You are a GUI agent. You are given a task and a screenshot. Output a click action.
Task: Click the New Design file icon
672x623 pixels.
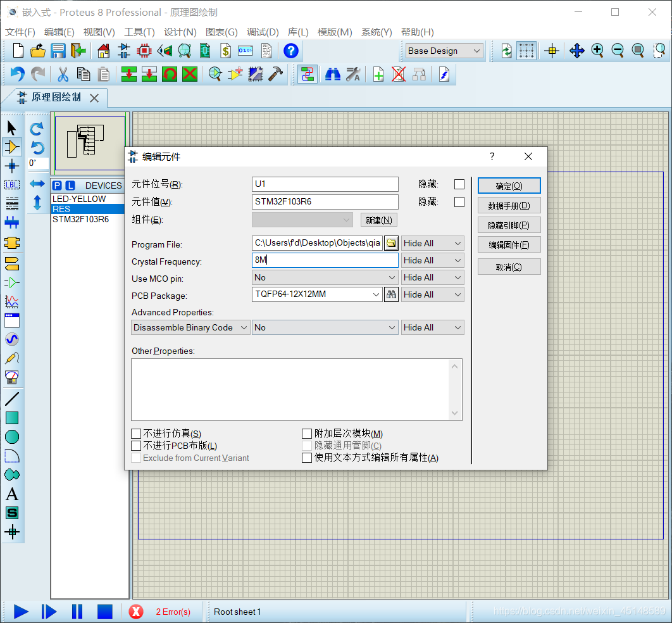point(18,51)
